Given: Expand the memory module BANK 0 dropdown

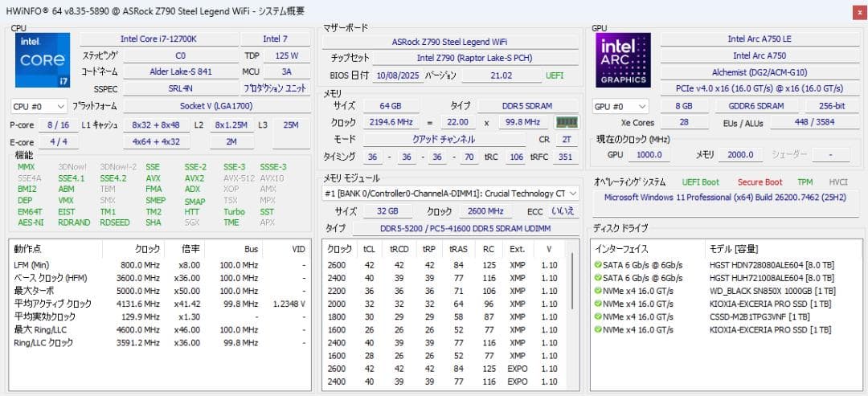Looking at the screenshot, I should (451, 194).
